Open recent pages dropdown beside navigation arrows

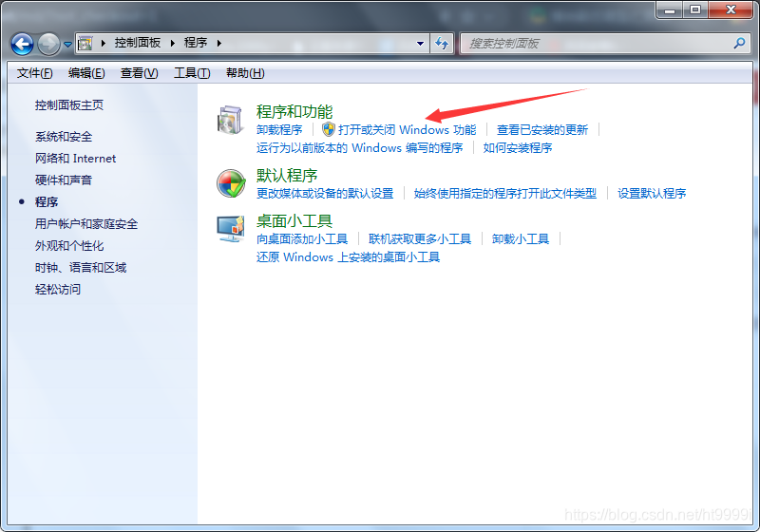click(67, 44)
